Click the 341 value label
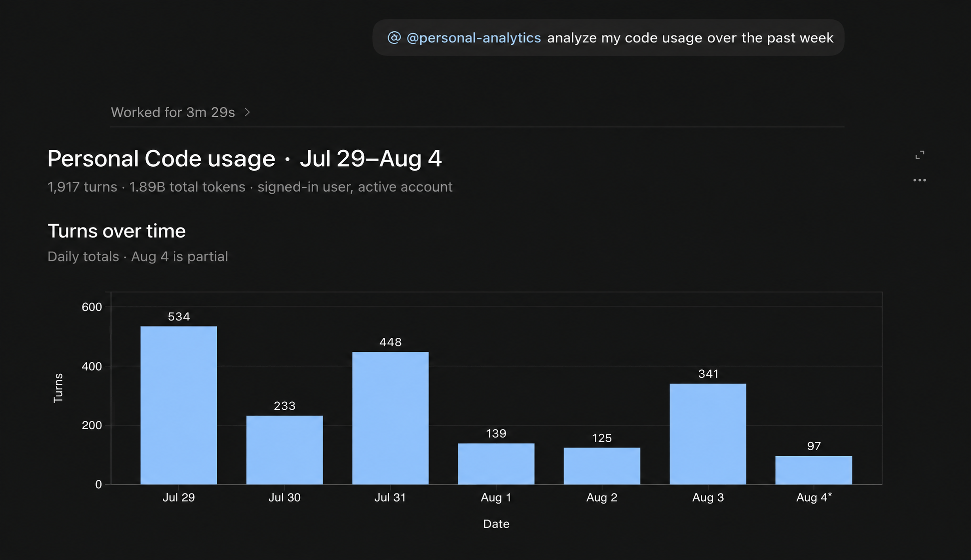971x560 pixels. click(708, 374)
